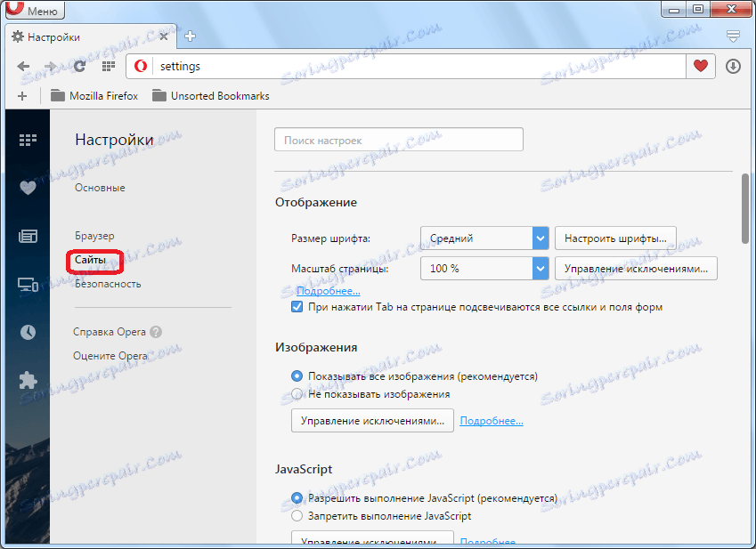Select the Безопасность settings section
The width and height of the screenshot is (756, 549).
tap(108, 284)
